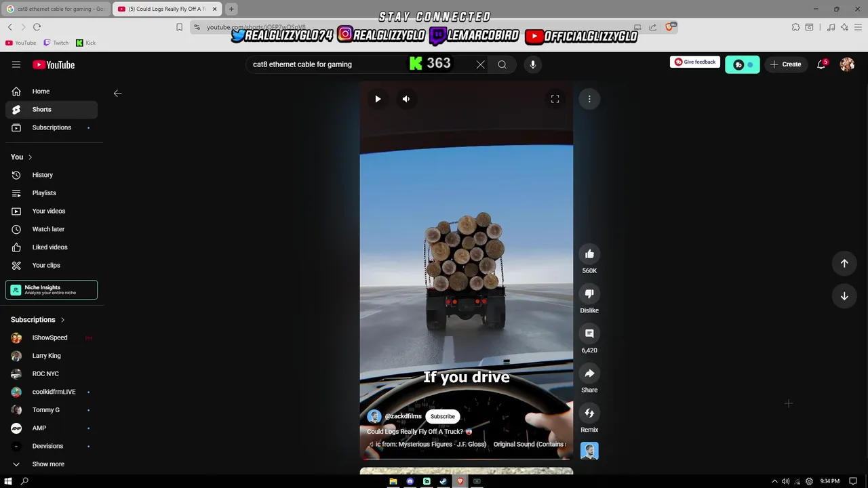The image size is (868, 488).
Task: Click the Short's red progress bar
Action: tap(467, 459)
